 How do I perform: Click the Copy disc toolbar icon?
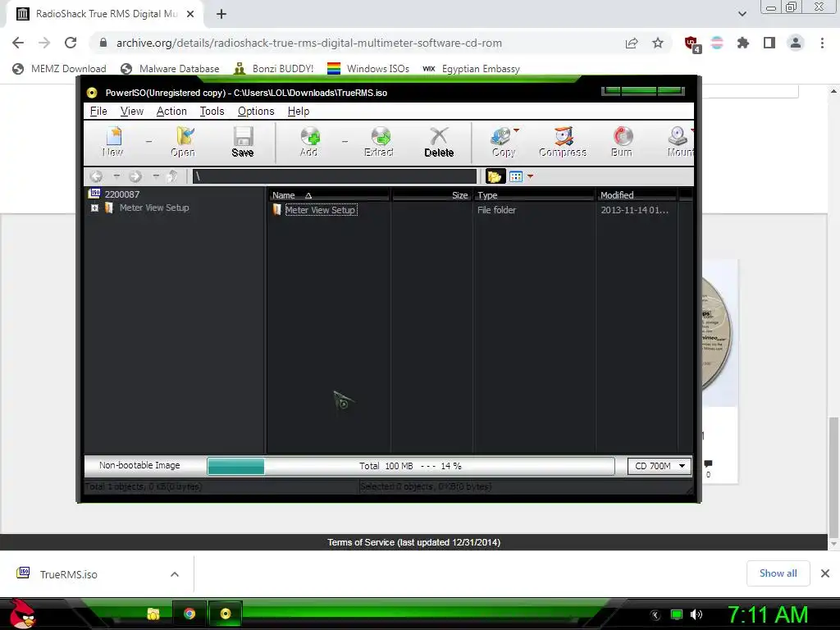click(503, 141)
